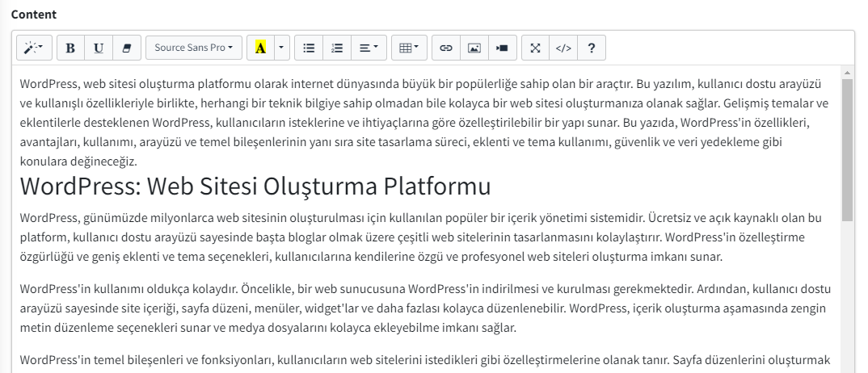Toggle the code view button
This screenshot has width=868, height=373.
click(x=563, y=48)
